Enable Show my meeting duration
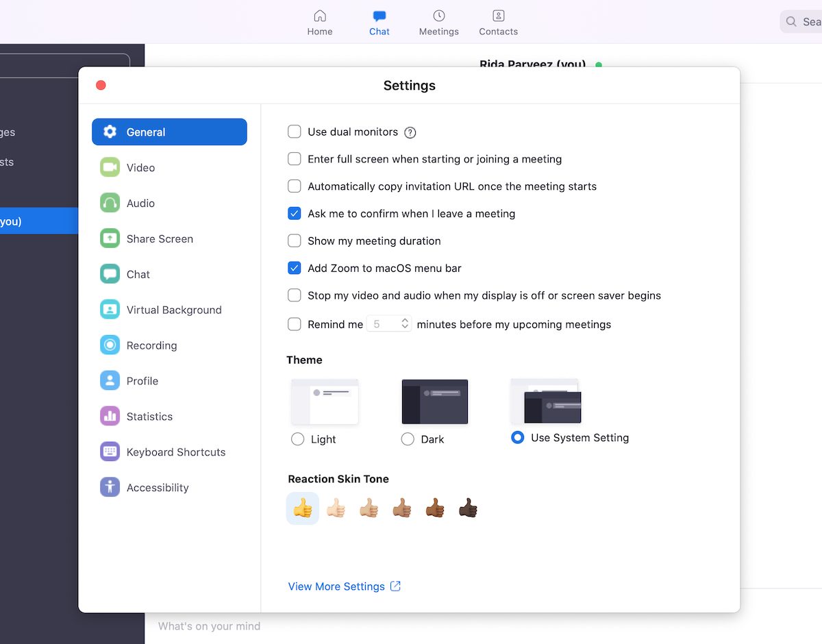822x644 pixels. tap(295, 241)
